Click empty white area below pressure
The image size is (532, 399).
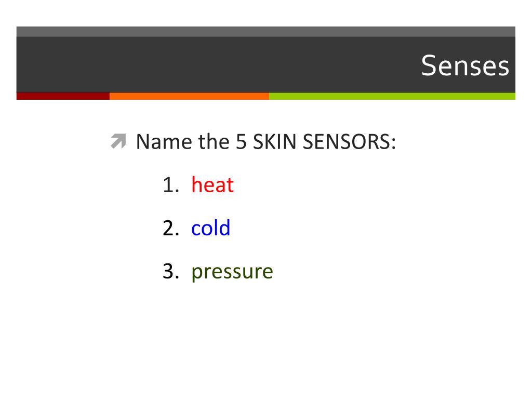(x=266, y=339)
